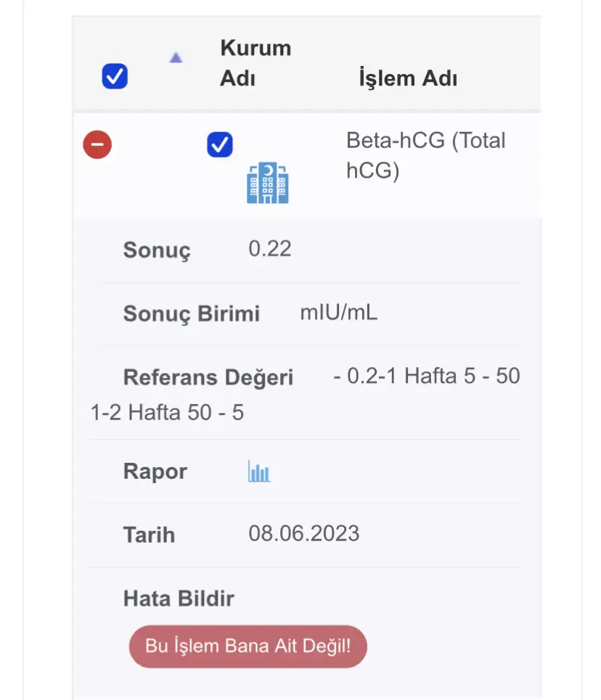The height and width of the screenshot is (700, 601).
Task: Open the Rapor bar chart icon
Action: [259, 472]
